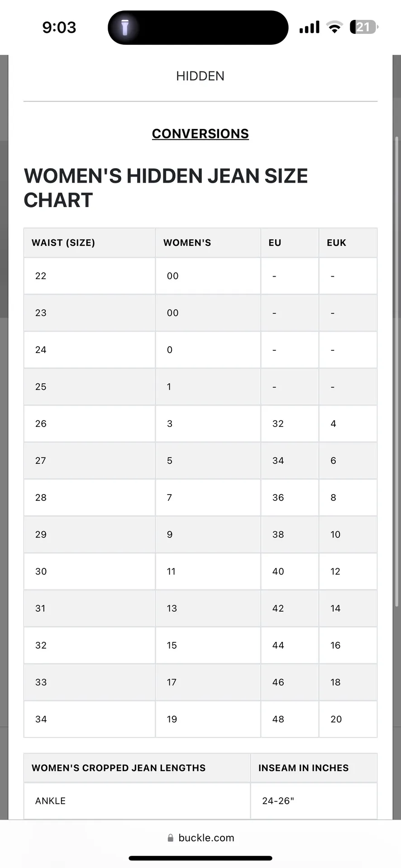Tap the Wi-Fi status icon
This screenshot has width=401, height=868.
pos(334,28)
